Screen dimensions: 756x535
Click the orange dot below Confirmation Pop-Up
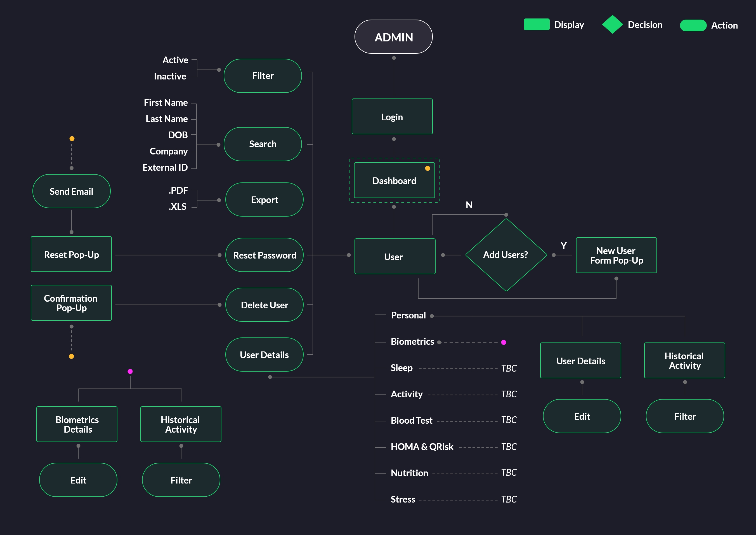click(x=72, y=356)
